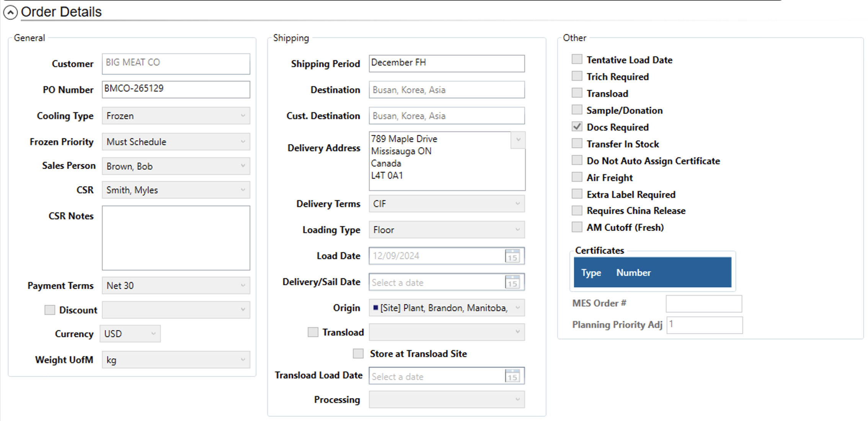The width and height of the screenshot is (868, 421).
Task: Uncheck the Docs Required checkbox
Action: click(x=577, y=127)
